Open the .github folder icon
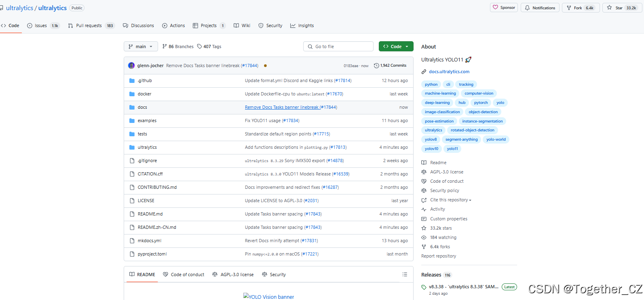Image resolution: width=644 pixels, height=300 pixels. tap(132, 81)
